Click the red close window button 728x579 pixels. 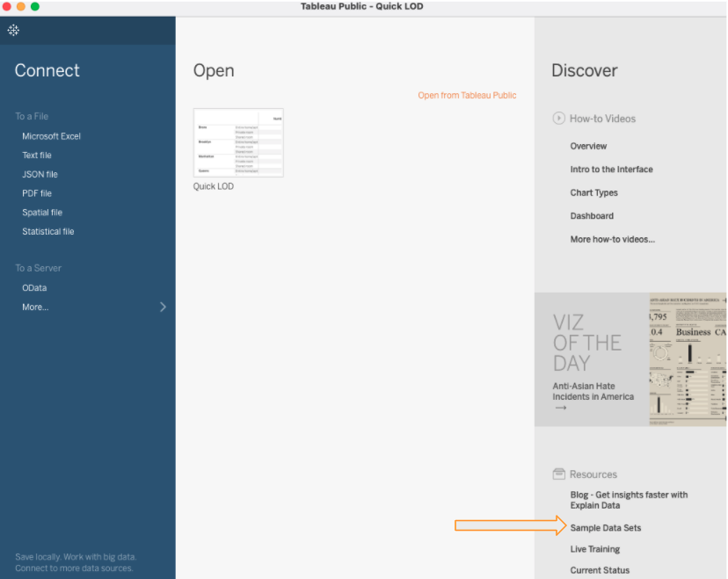tap(6, 6)
